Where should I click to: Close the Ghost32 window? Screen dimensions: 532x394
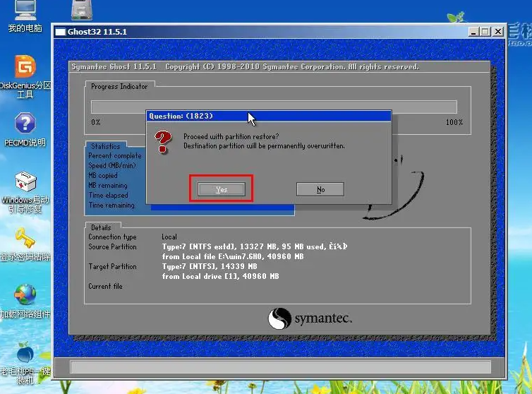[497, 32]
